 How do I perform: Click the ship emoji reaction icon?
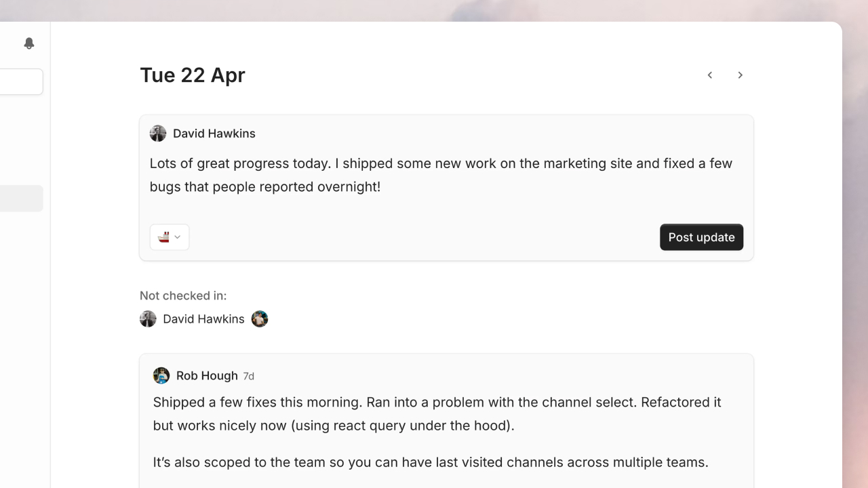coord(164,237)
